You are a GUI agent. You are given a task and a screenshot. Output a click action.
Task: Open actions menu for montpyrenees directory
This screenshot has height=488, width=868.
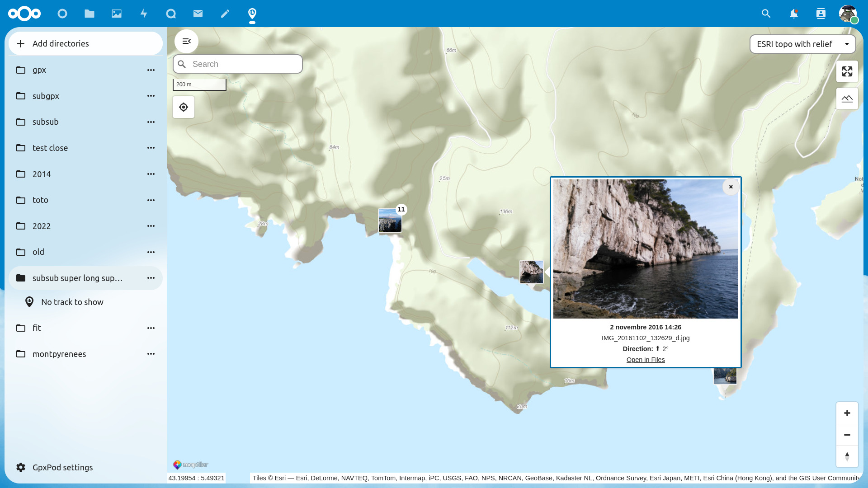pos(151,354)
